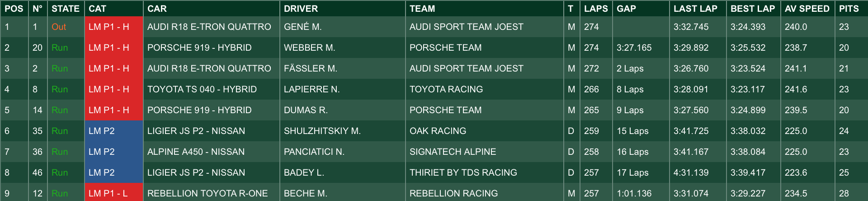Select the orange Out state of car 1
Image resolution: width=868 pixels, height=201 pixels.
click(x=59, y=27)
